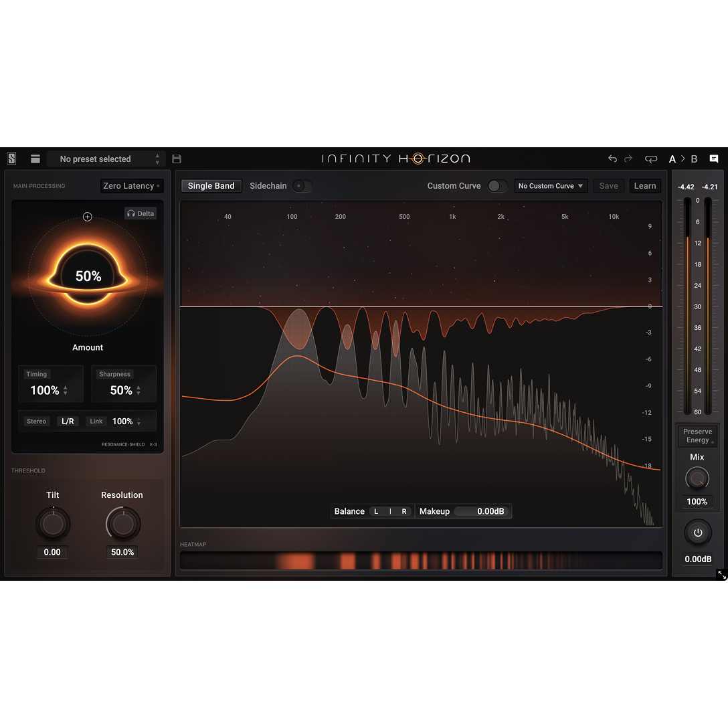Open the Zero Latency mode dropdown
This screenshot has width=728, height=728.
131,185
